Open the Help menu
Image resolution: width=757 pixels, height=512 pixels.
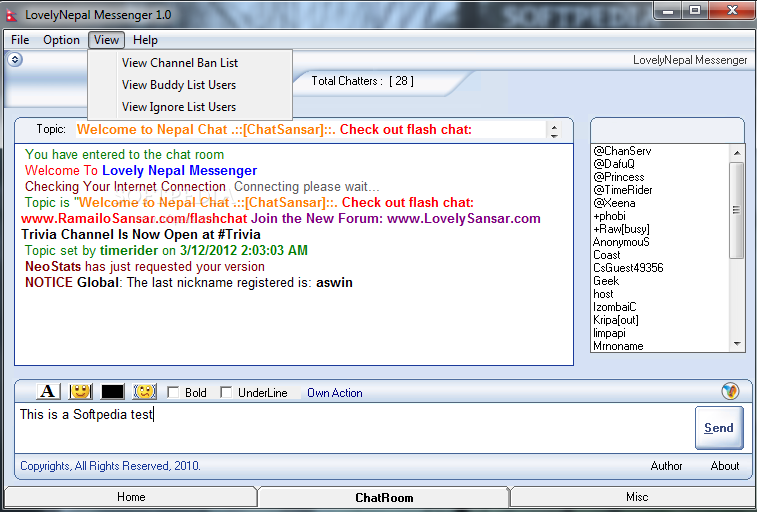tap(145, 40)
